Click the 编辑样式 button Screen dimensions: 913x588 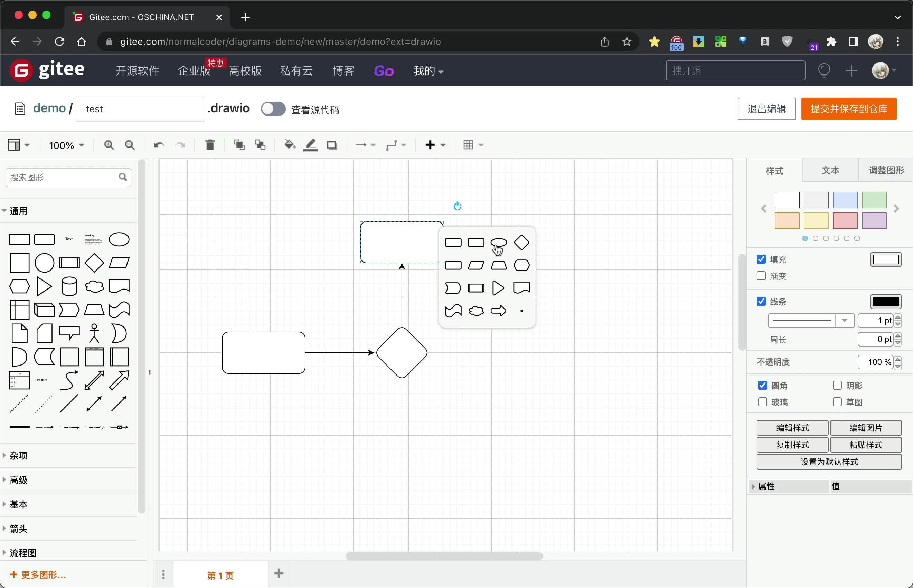click(x=792, y=428)
